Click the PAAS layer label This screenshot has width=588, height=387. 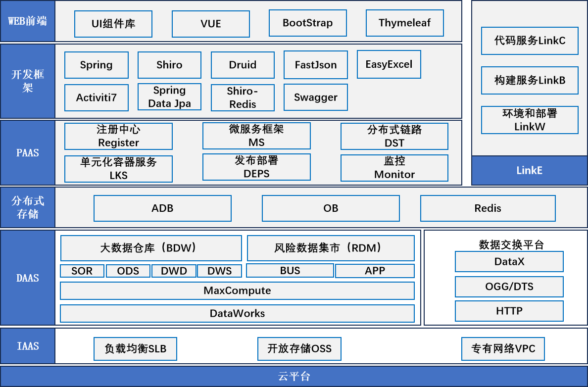pyautogui.click(x=28, y=152)
